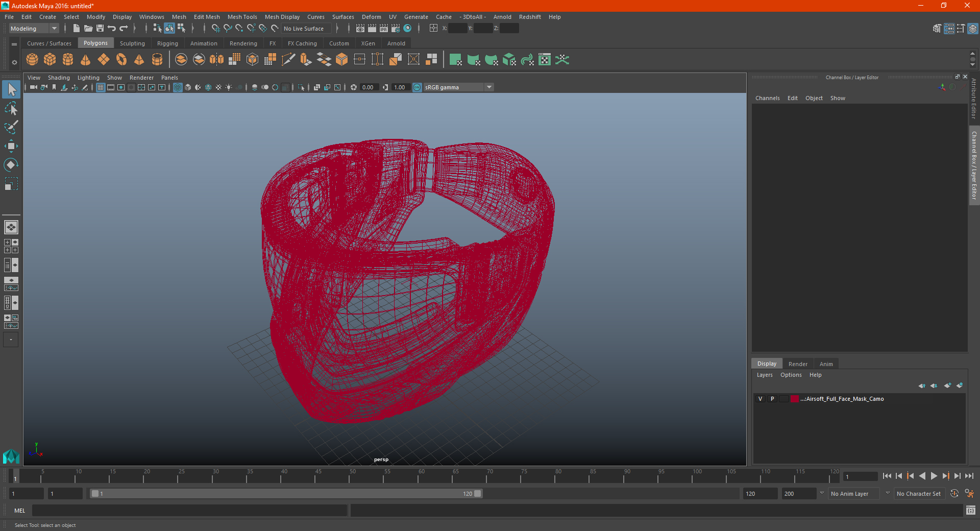Create a polygon cone from the shelf
The image size is (980, 531).
tap(86, 60)
